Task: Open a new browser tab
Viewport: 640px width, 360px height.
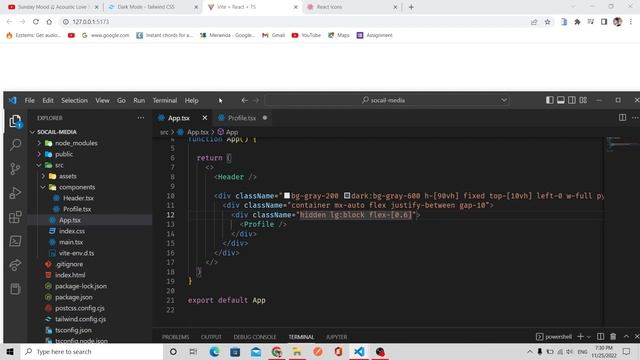Action: pos(411,7)
